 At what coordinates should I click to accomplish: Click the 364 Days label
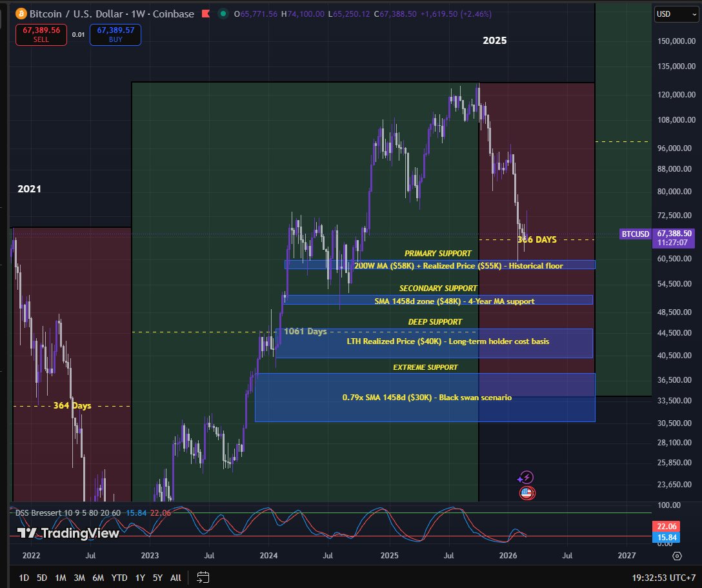click(x=72, y=406)
